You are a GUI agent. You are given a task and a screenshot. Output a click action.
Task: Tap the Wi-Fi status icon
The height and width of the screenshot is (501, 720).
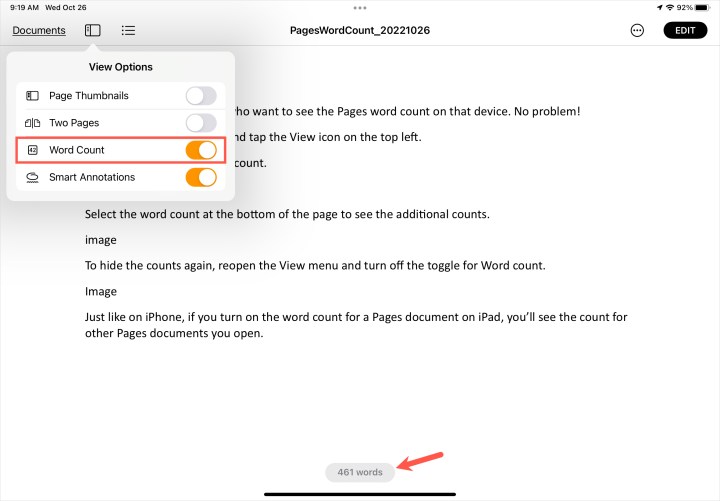670,7
